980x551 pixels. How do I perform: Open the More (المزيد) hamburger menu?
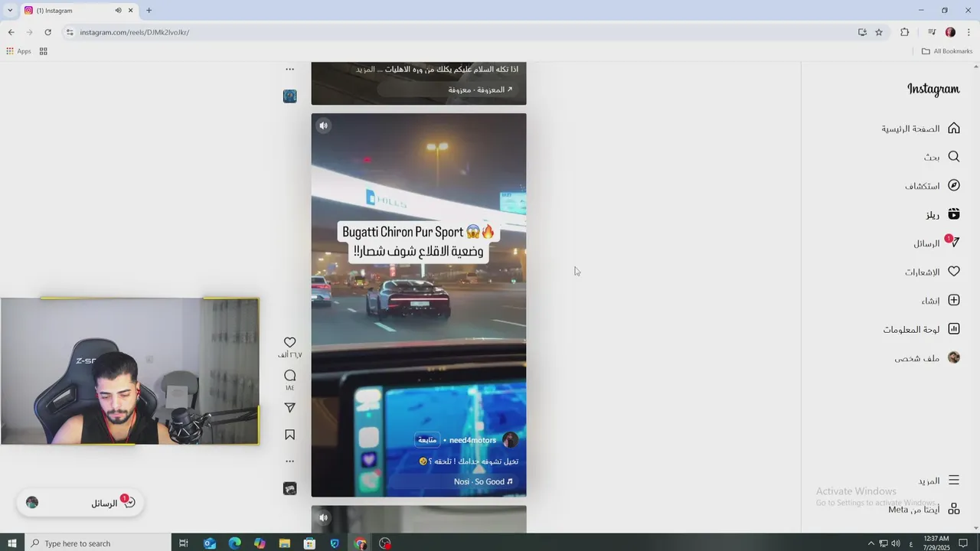[953, 481]
